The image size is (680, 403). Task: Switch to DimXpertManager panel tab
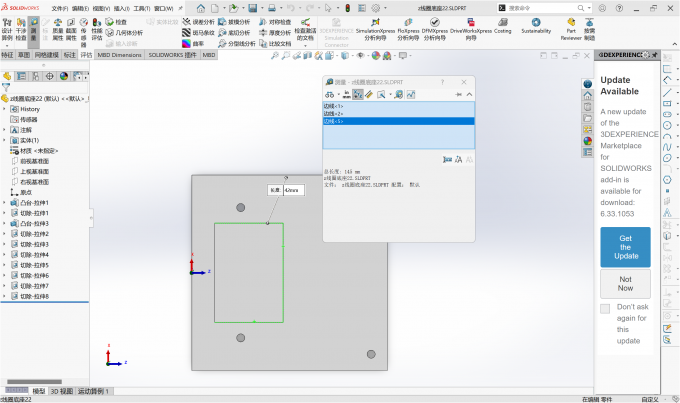click(x=50, y=76)
